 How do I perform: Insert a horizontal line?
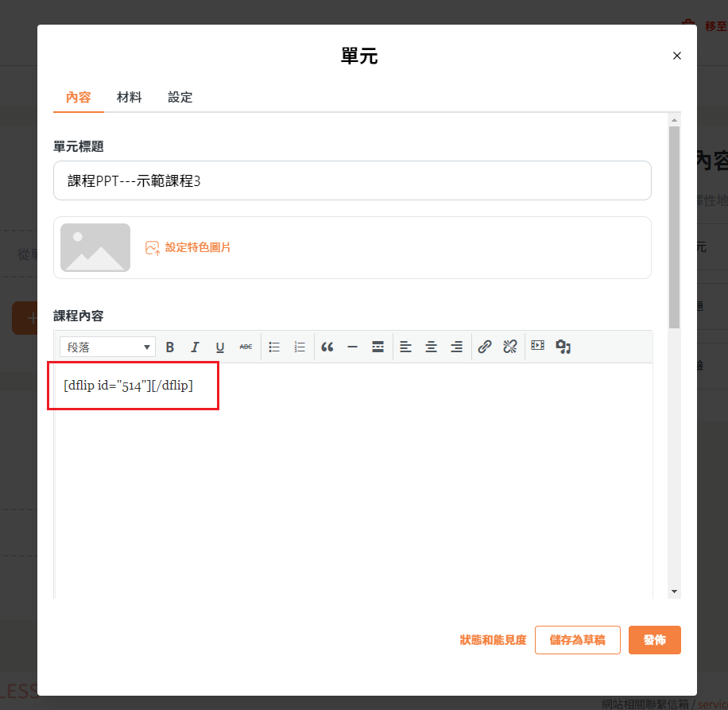[x=353, y=347]
